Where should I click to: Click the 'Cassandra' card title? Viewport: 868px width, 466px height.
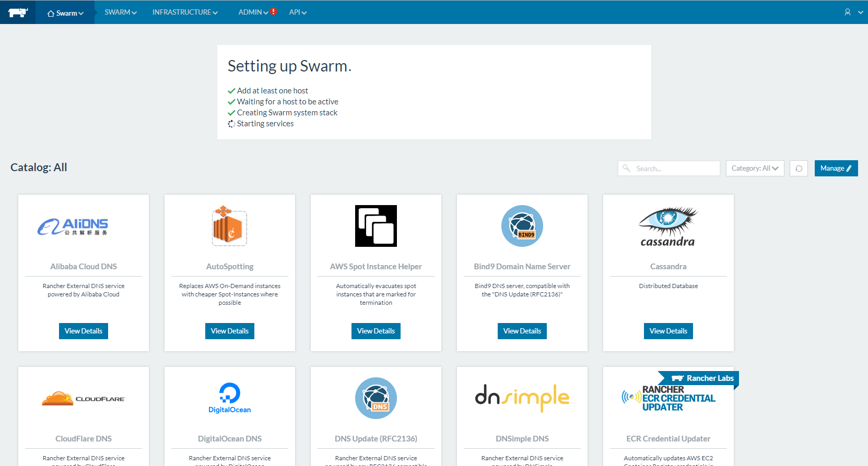tap(668, 267)
